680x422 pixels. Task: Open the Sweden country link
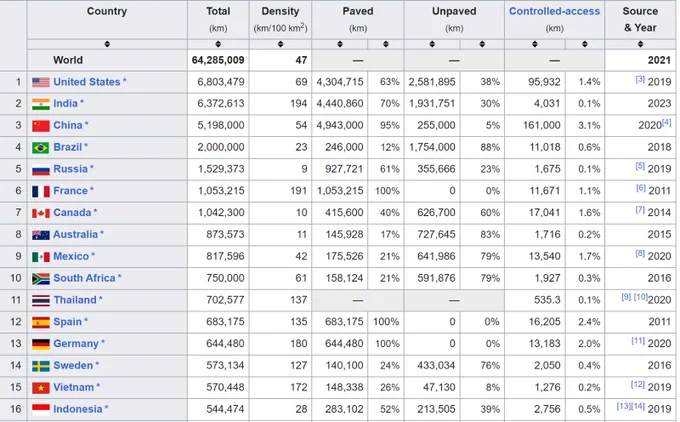point(73,366)
